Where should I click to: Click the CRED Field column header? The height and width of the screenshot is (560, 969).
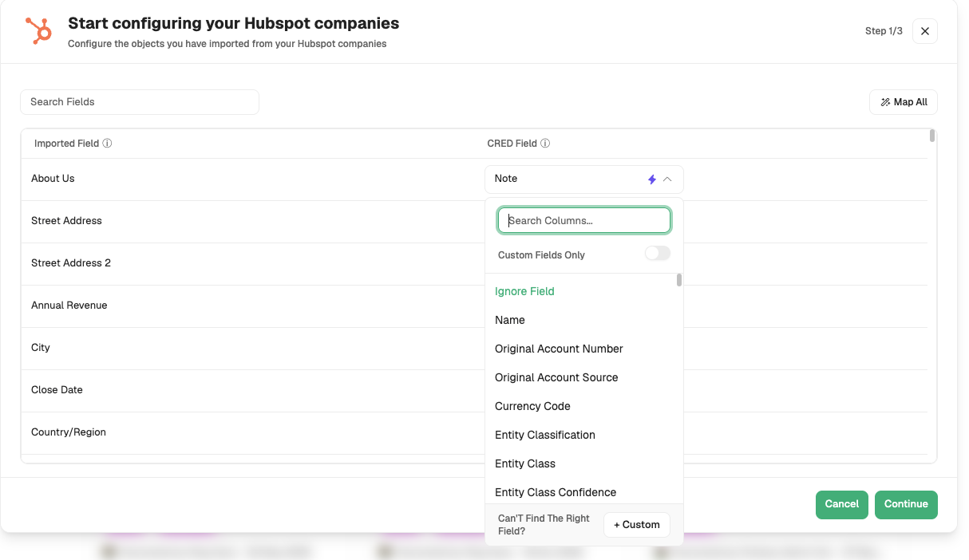coord(512,144)
